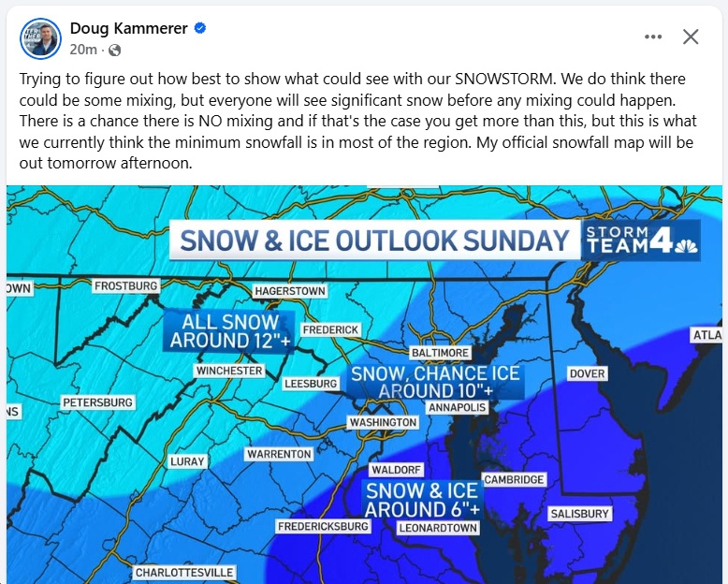Open the post's 20m timestamp link
The height and width of the screenshot is (584, 728).
point(82,50)
